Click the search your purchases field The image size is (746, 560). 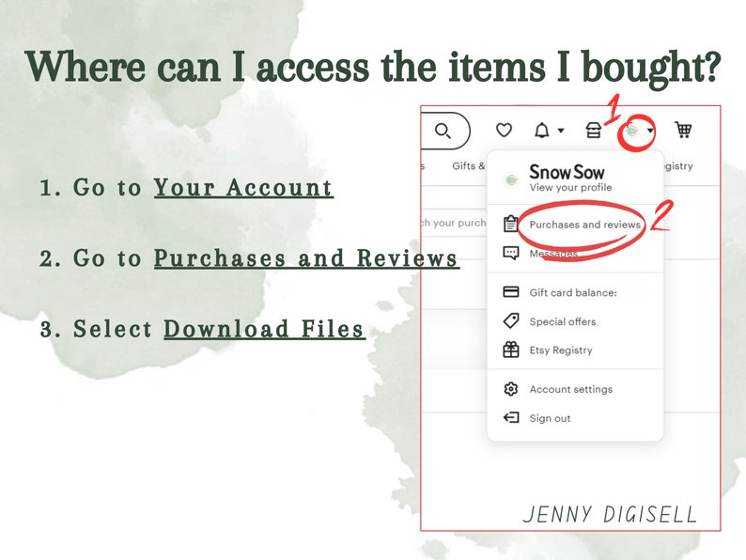coord(455,223)
